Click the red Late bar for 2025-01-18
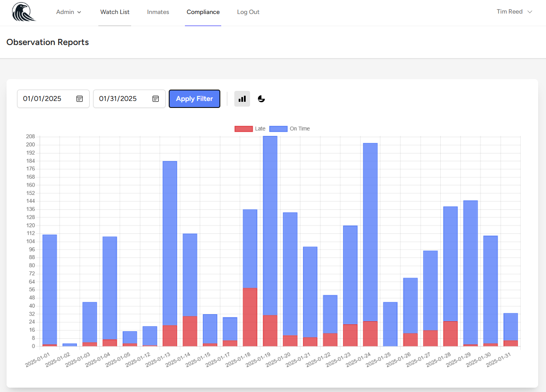 click(250, 317)
